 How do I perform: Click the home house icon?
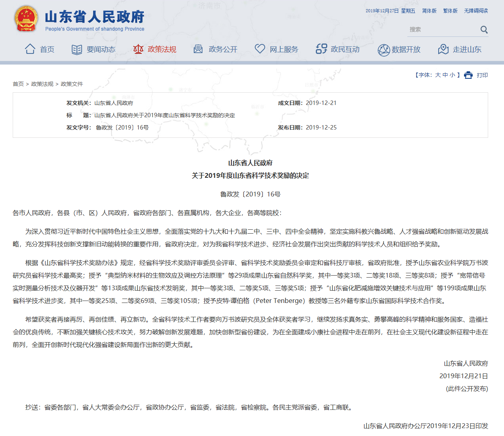[x=30, y=49]
